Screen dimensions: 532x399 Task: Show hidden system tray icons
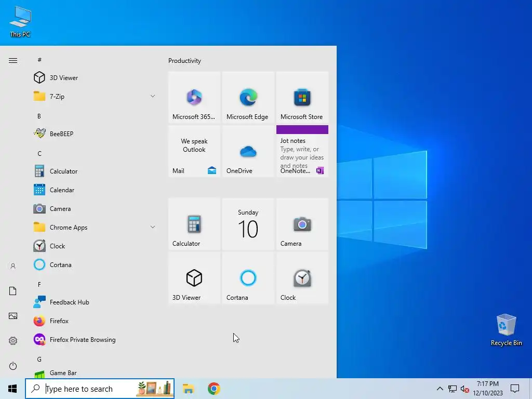[x=440, y=389]
